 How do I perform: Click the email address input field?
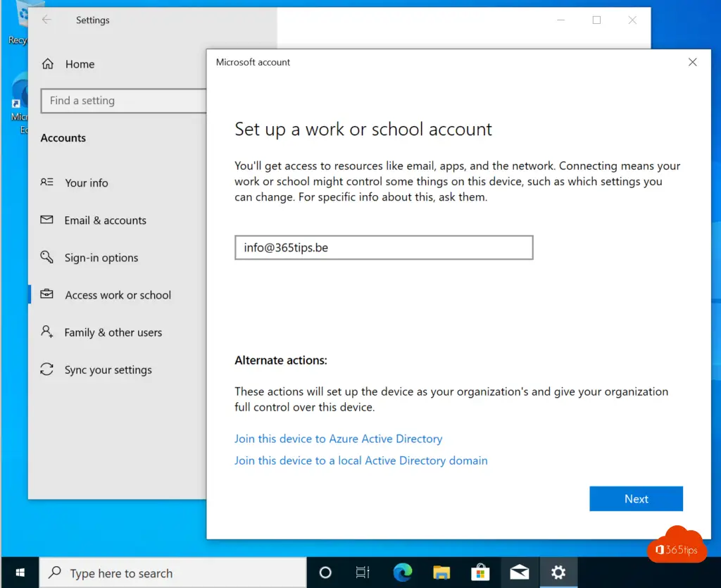(x=384, y=248)
